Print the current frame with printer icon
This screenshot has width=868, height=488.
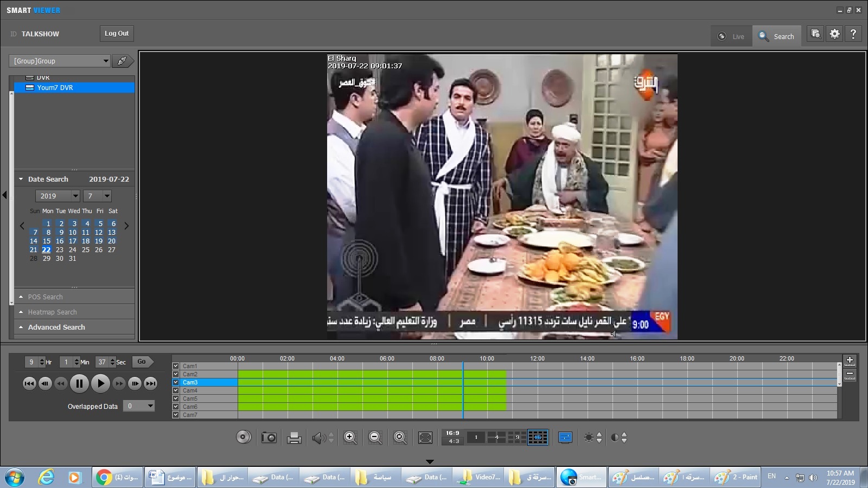294,438
